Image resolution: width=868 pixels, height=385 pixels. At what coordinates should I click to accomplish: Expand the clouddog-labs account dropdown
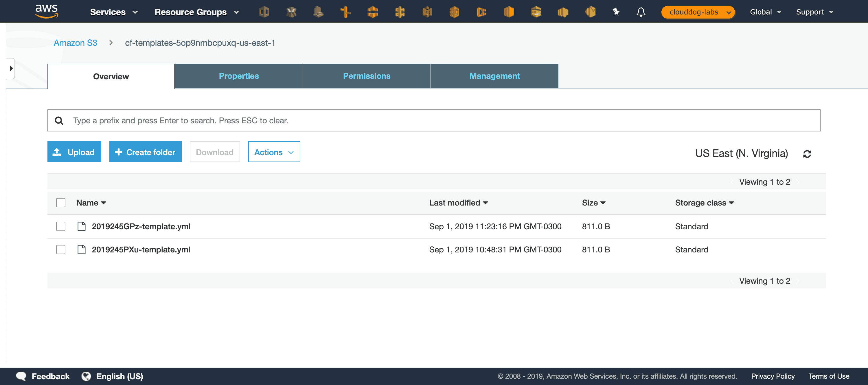[698, 12]
